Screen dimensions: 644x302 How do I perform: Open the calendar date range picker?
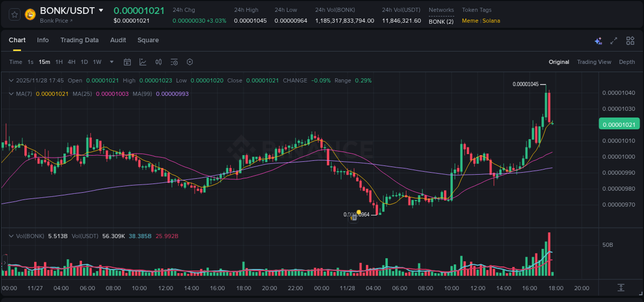pos(127,62)
